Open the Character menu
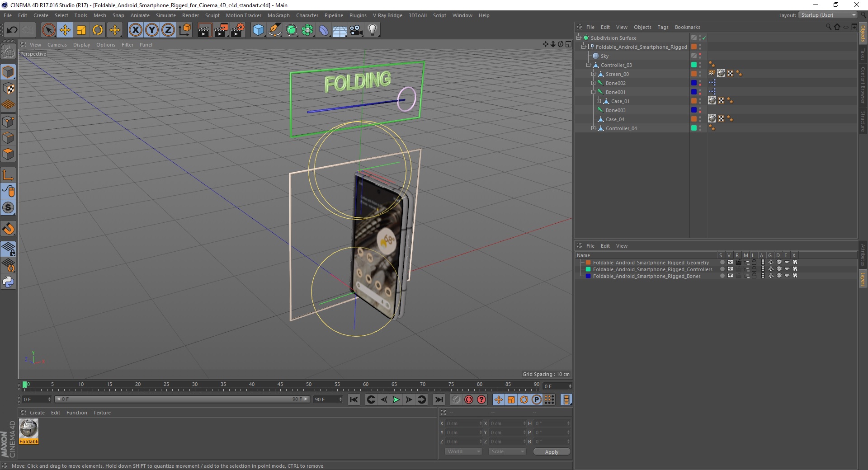The height and width of the screenshot is (470, 868). point(307,15)
